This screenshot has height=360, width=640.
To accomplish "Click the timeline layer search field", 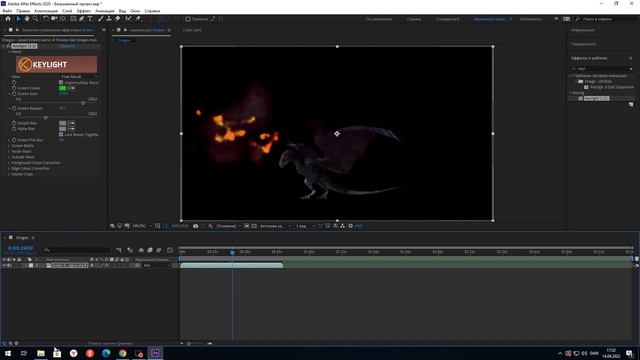I will coord(77,250).
